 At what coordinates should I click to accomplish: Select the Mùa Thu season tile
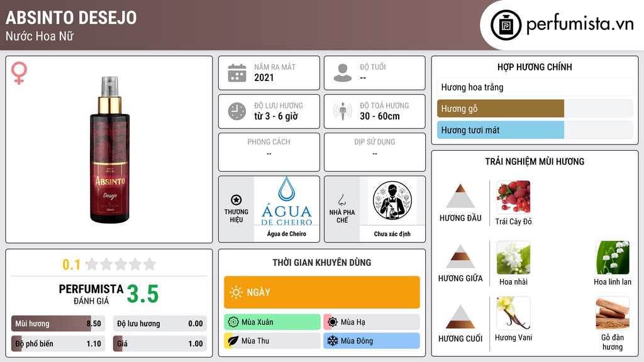tap(272, 341)
